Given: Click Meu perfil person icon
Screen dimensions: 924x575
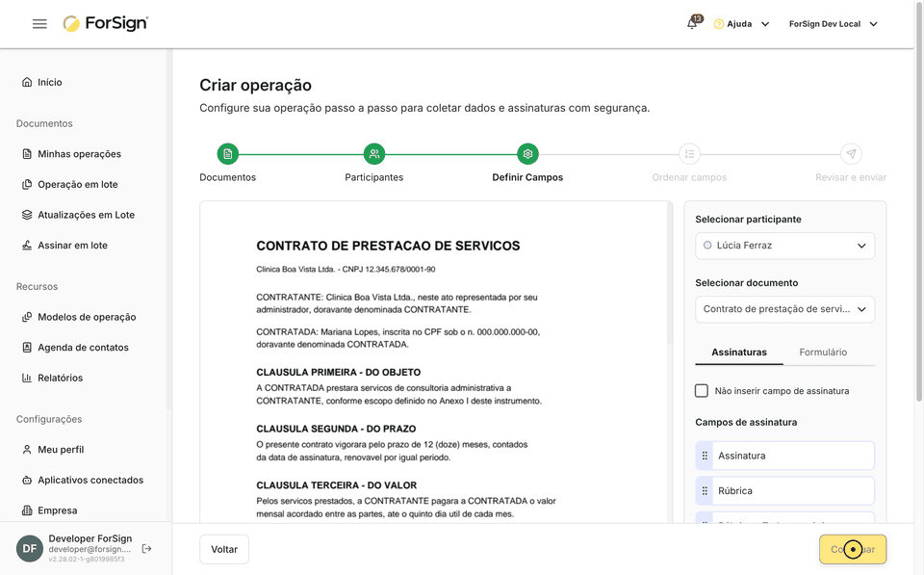Looking at the screenshot, I should coord(27,450).
